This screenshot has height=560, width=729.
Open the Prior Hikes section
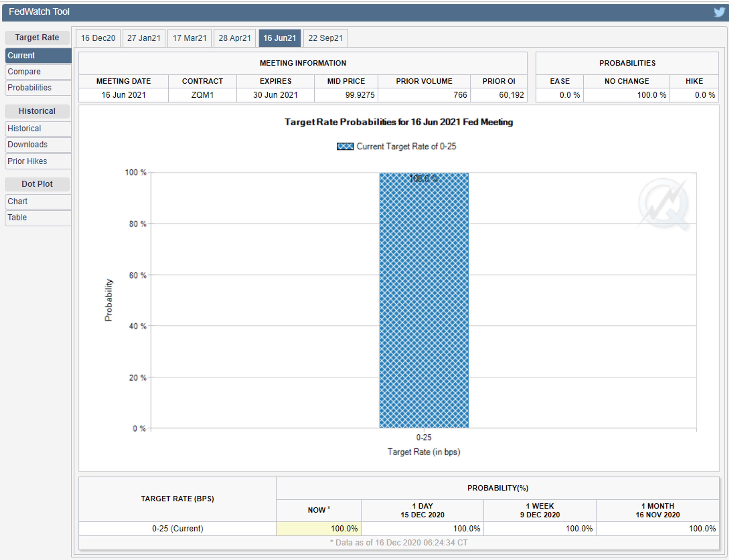click(38, 161)
